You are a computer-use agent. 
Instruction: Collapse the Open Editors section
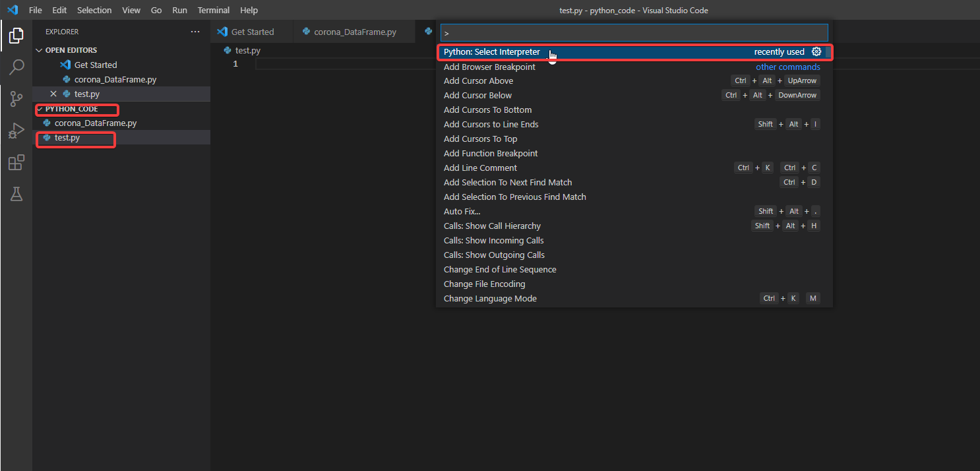click(40, 50)
